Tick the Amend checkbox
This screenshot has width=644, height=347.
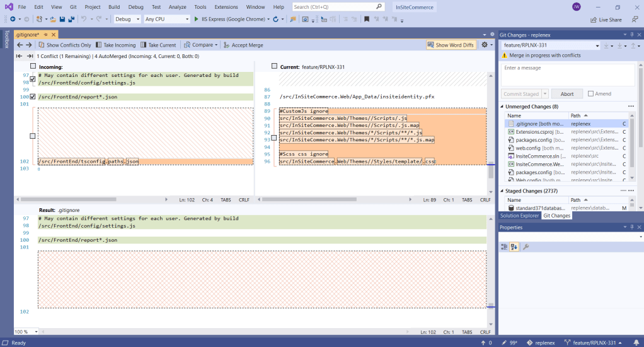coord(590,93)
